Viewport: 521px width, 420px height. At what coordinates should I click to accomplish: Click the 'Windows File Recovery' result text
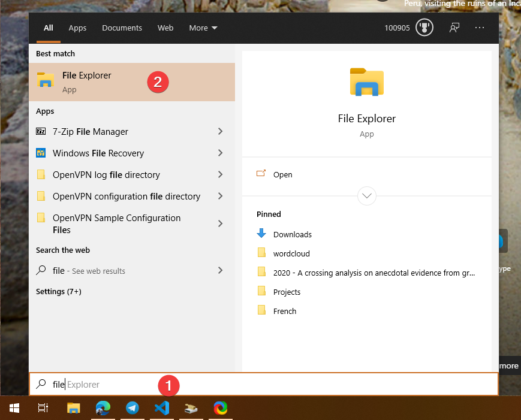[x=98, y=153]
